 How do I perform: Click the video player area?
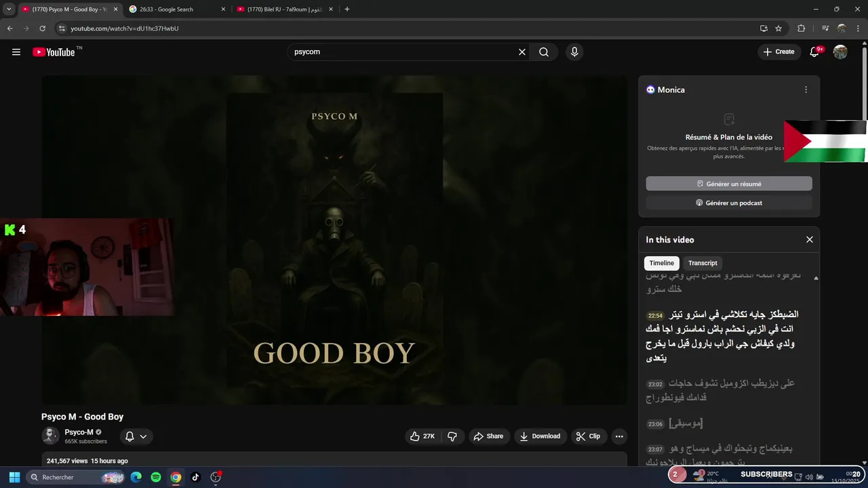334,240
